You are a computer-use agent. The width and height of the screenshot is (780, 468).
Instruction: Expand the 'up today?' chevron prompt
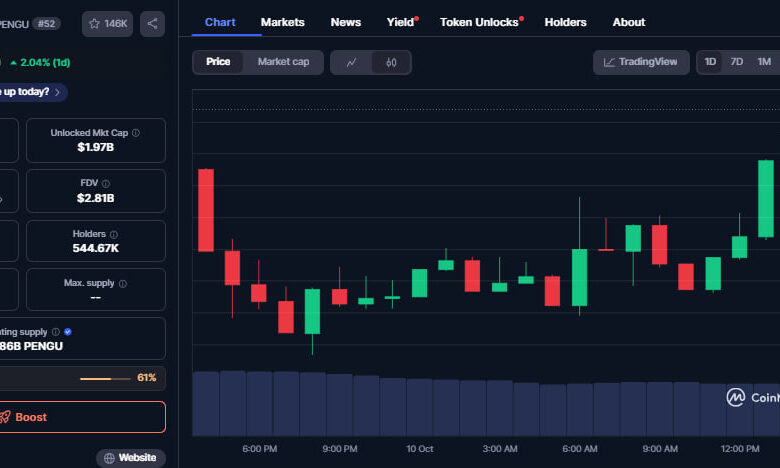58,92
